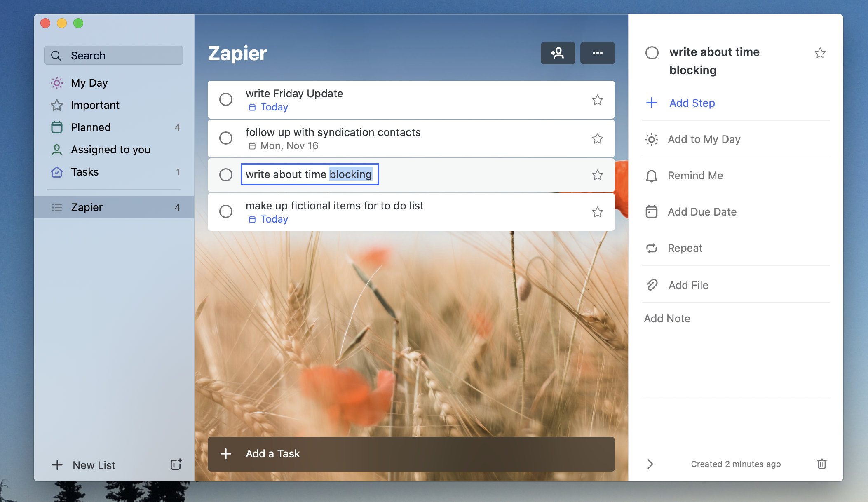Star the write Friday Update task

click(597, 99)
